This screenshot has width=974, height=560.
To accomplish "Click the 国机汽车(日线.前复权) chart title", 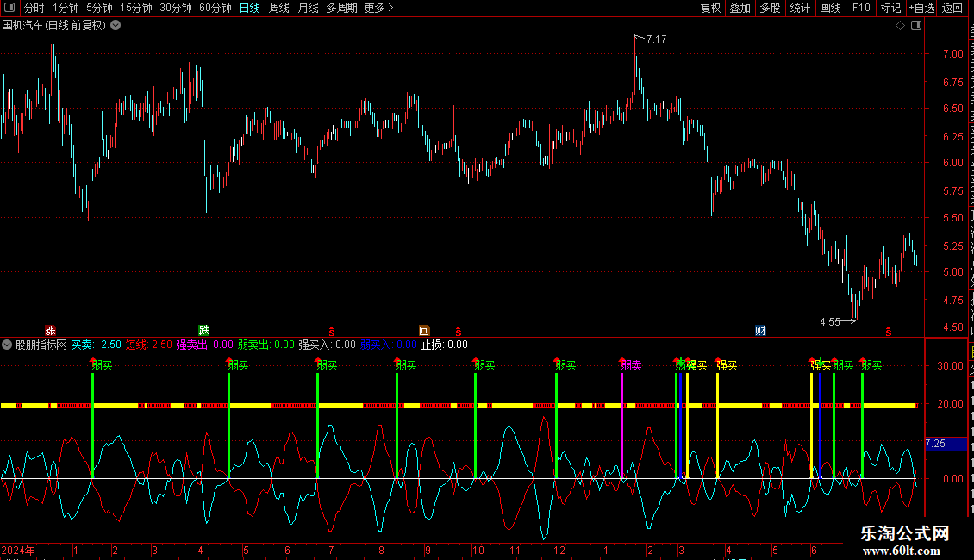I will (54, 26).
